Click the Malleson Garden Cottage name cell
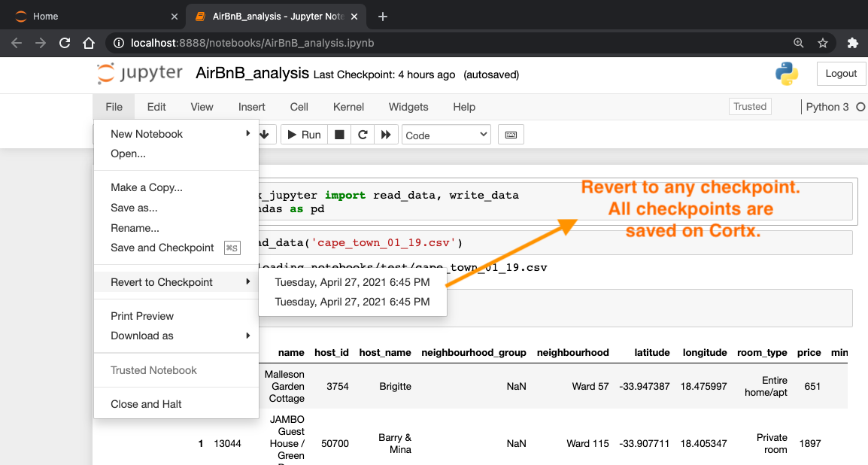This screenshot has height=465, width=868. click(x=284, y=387)
